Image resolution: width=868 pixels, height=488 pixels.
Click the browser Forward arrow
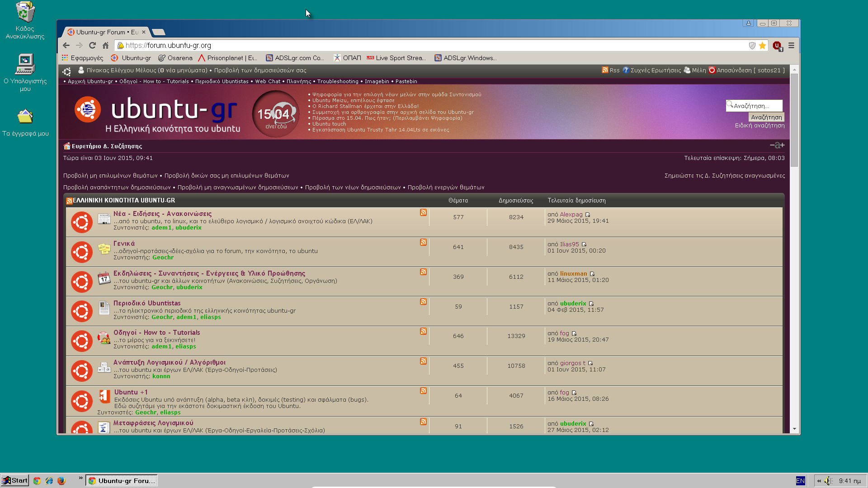click(x=79, y=45)
